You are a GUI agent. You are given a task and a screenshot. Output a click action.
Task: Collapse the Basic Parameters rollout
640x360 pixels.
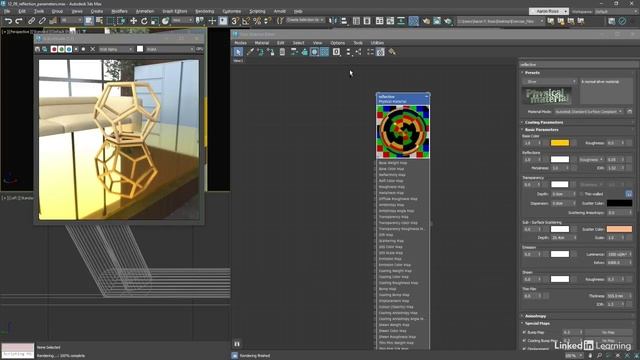click(x=542, y=129)
